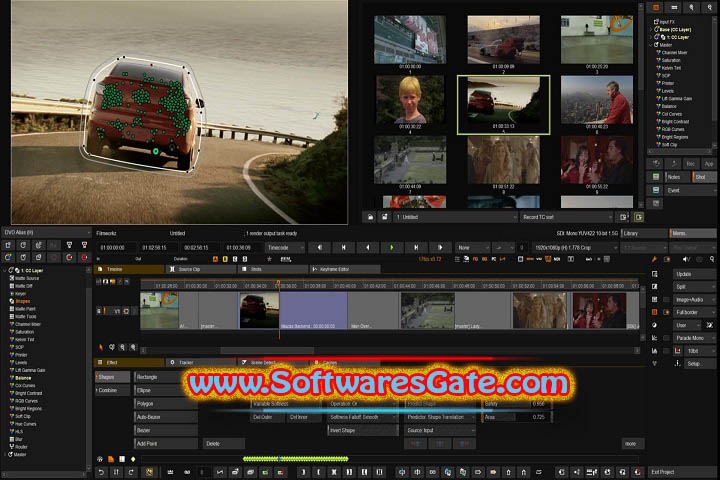Start playback with the green play button
This screenshot has height=480, width=720.
click(x=392, y=248)
